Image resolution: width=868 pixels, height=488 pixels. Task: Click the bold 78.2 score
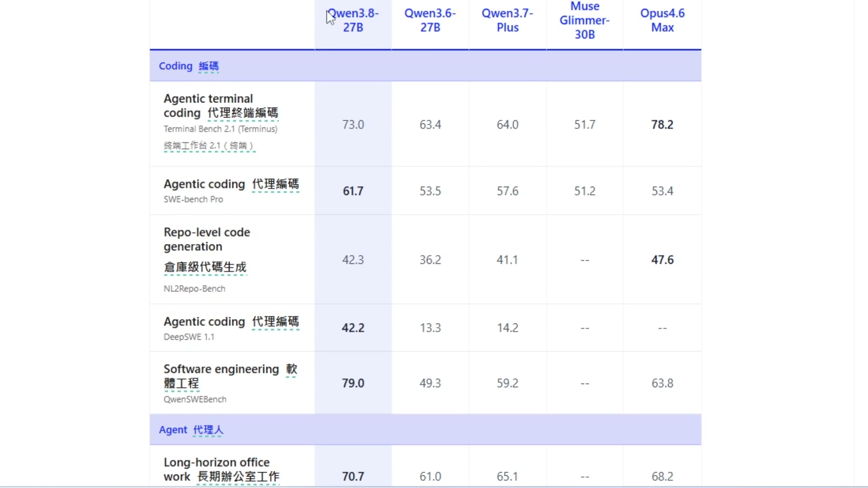pyautogui.click(x=662, y=125)
